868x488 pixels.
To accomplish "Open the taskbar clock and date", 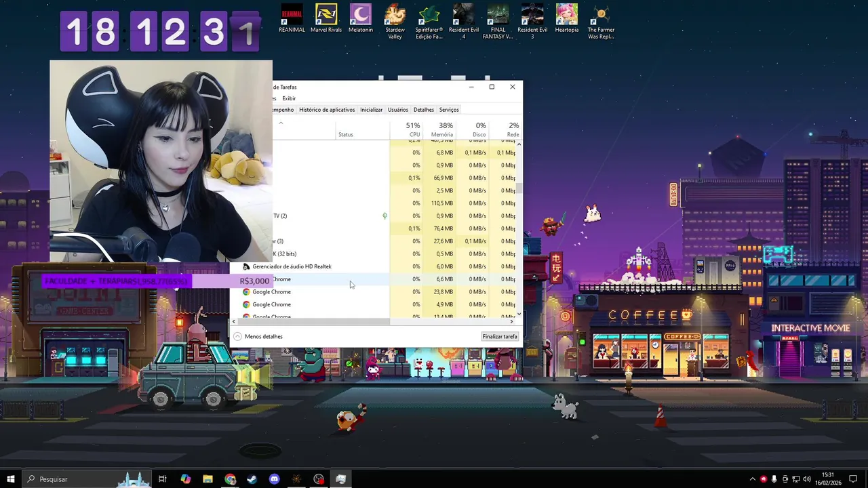I will pyautogui.click(x=828, y=479).
